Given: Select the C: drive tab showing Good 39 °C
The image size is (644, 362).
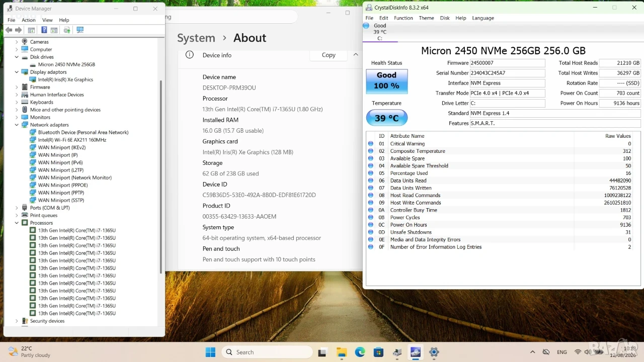Looking at the screenshot, I should pyautogui.click(x=380, y=32).
